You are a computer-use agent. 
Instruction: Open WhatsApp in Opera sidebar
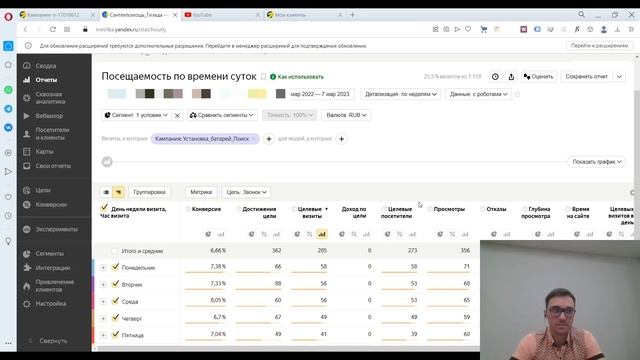pos(8,90)
